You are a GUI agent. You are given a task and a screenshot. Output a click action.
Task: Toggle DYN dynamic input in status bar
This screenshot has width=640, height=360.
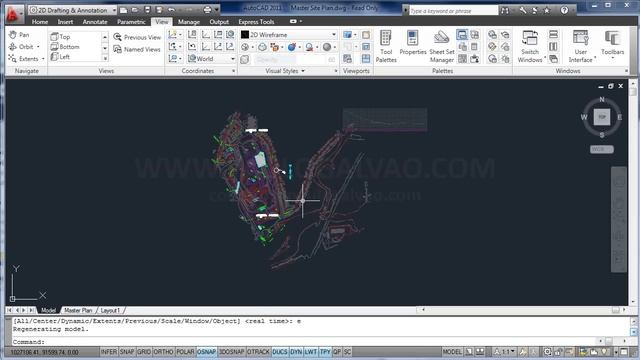coord(296,352)
